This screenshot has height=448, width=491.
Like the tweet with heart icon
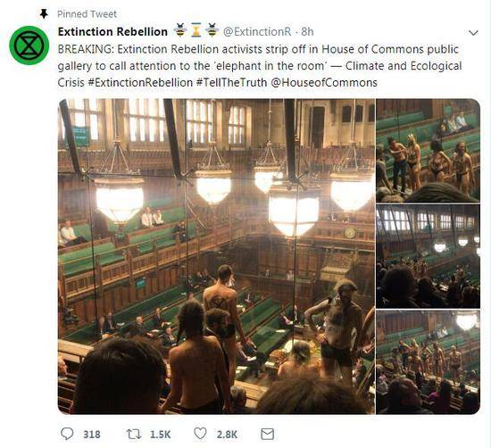[x=200, y=434]
